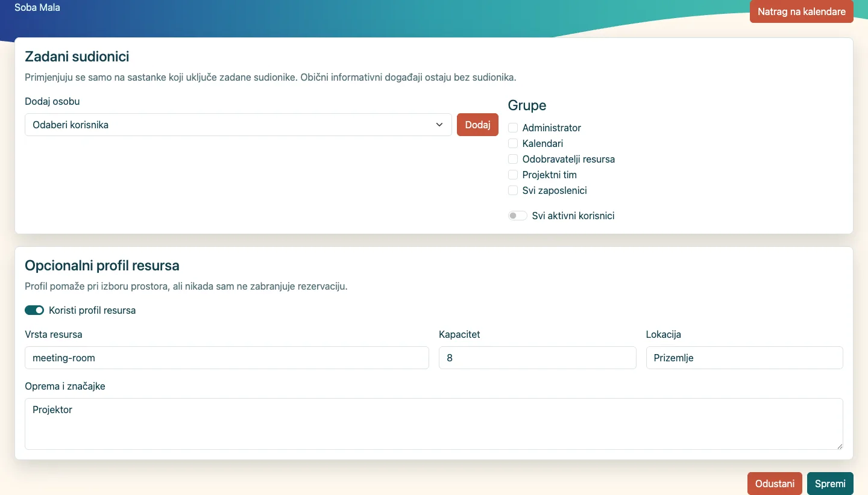
Task: Click the Vrsta resursa label
Action: pos(54,334)
